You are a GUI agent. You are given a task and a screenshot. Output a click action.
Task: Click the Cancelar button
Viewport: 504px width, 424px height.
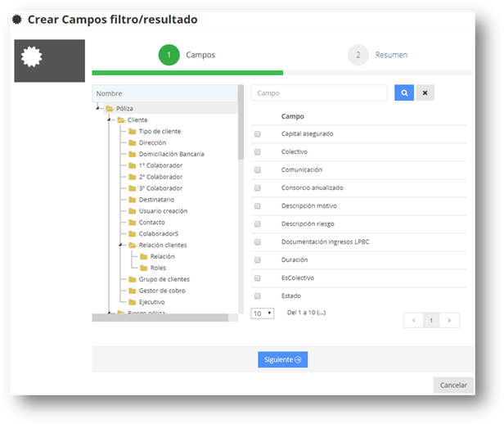pos(453,385)
